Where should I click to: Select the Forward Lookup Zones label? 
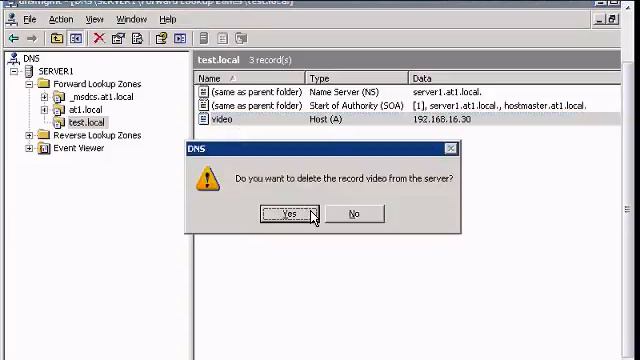click(97, 84)
